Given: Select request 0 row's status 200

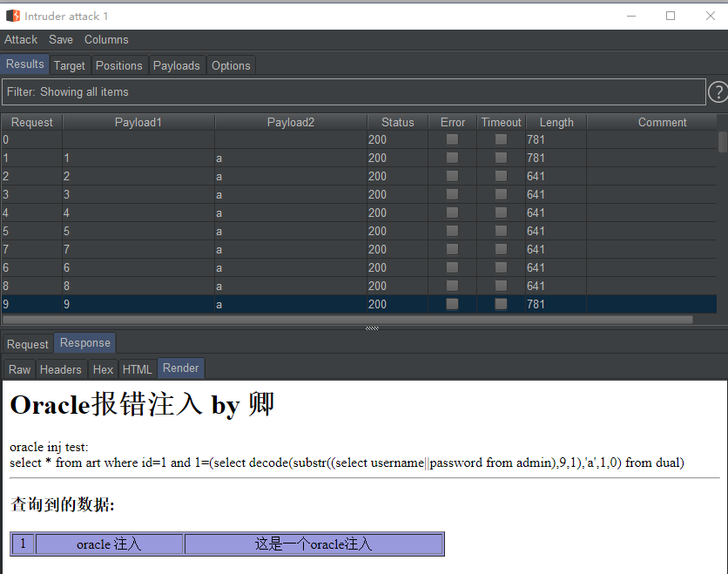Looking at the screenshot, I should [397, 139].
